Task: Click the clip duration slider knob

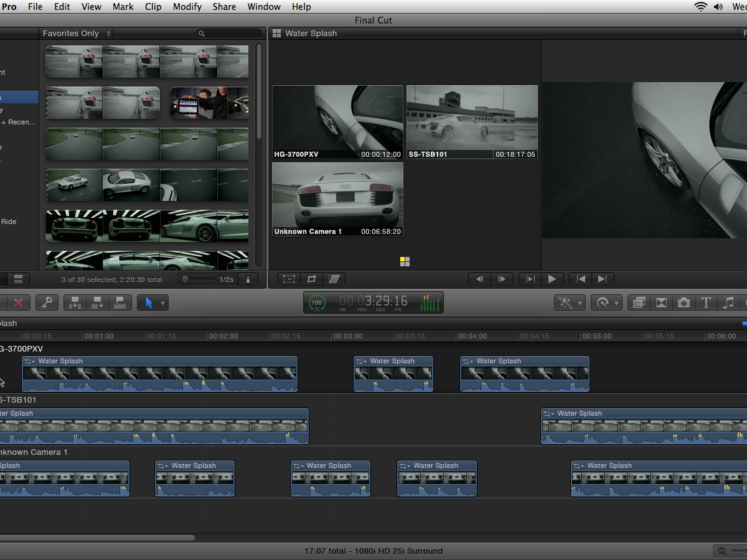Action: [185, 279]
